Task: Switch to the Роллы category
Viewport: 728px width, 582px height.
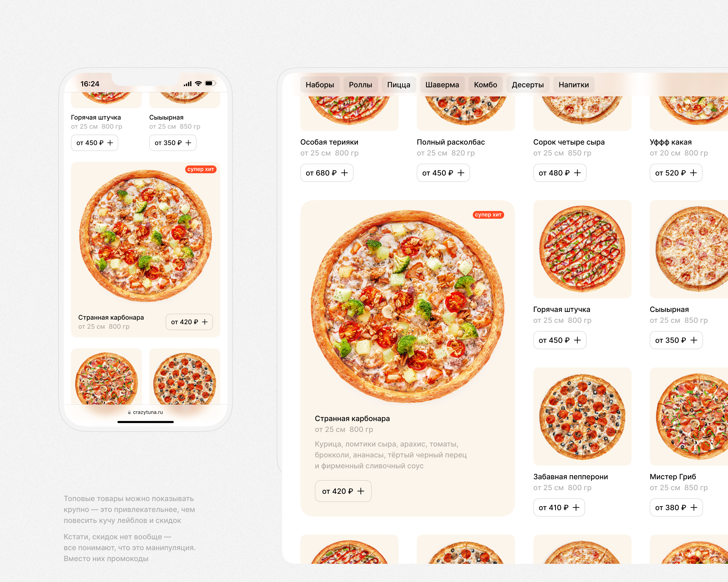Action: [x=360, y=85]
